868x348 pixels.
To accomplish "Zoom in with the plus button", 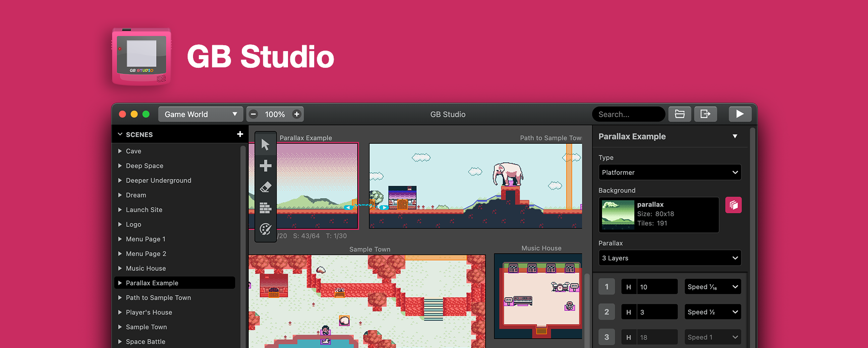I will (x=297, y=114).
